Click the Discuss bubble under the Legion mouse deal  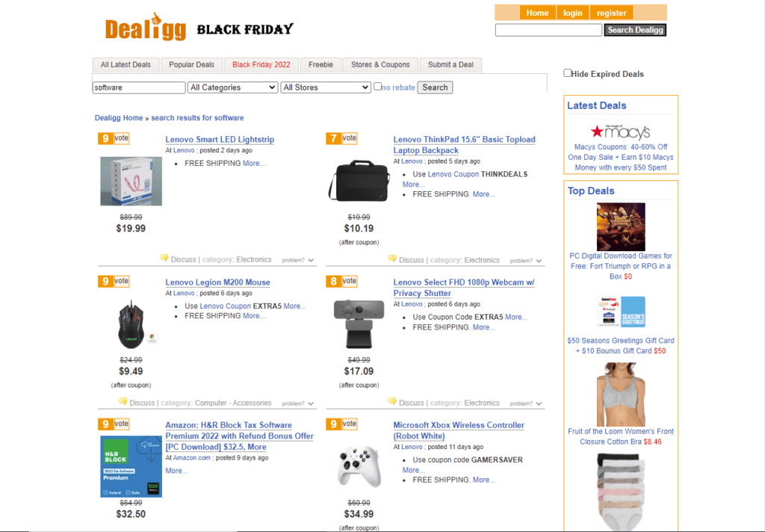point(124,400)
